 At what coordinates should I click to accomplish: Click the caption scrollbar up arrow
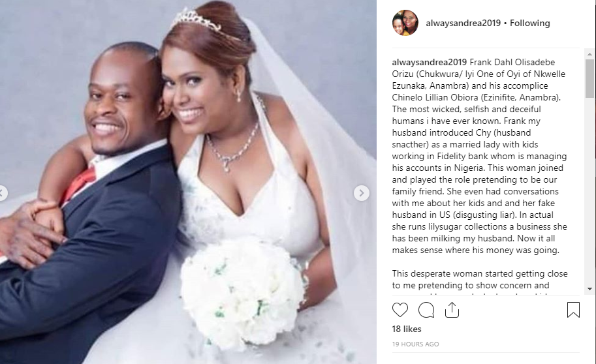tap(589, 54)
